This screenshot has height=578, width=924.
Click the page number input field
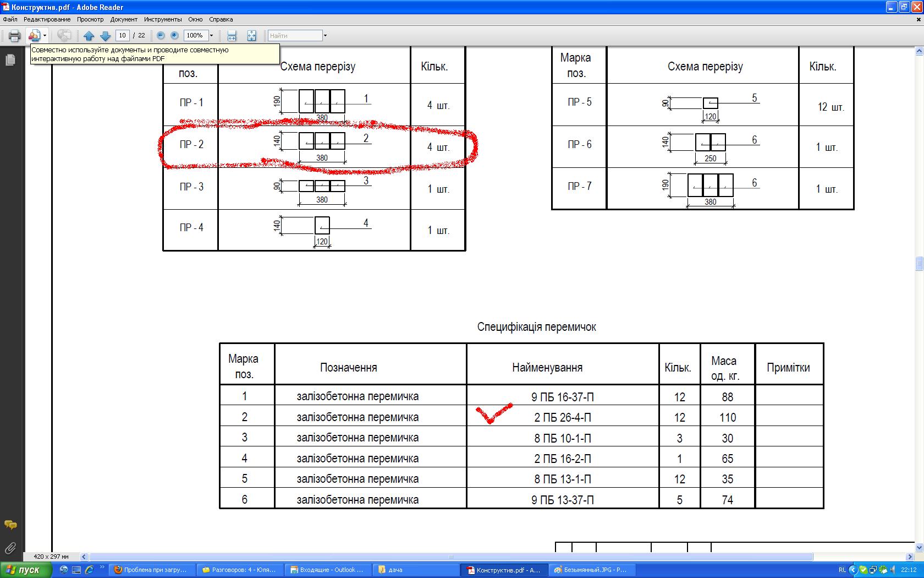[122, 35]
